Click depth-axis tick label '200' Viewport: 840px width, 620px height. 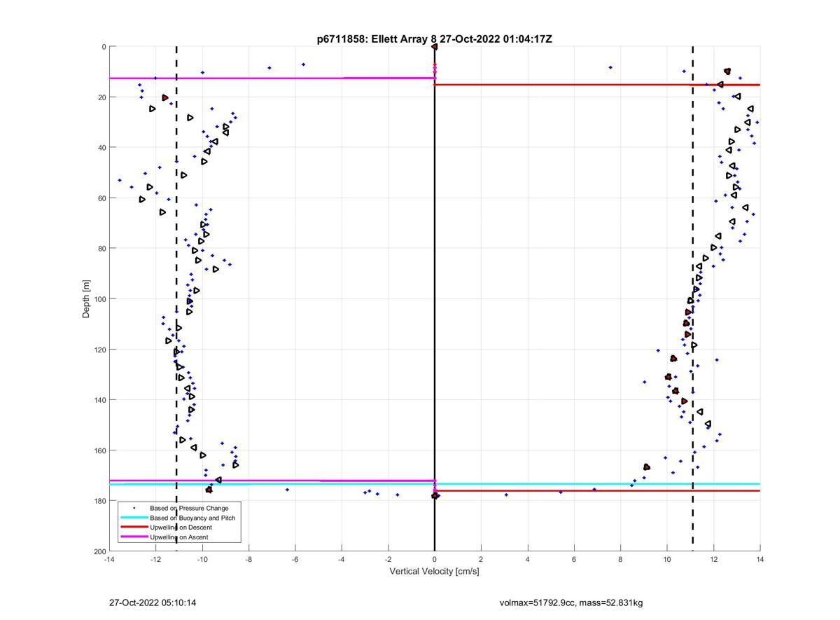(x=99, y=551)
